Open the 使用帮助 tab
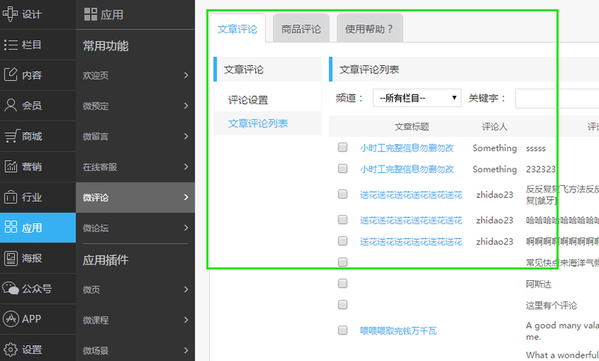 [369, 29]
